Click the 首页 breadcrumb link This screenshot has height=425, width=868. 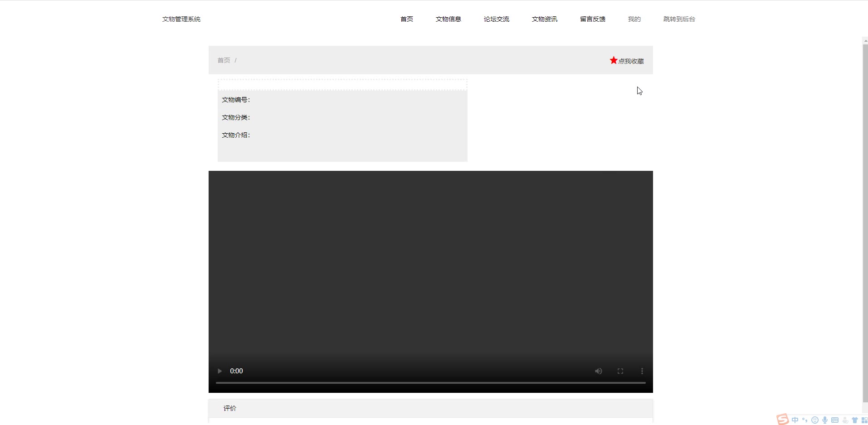[x=224, y=60]
